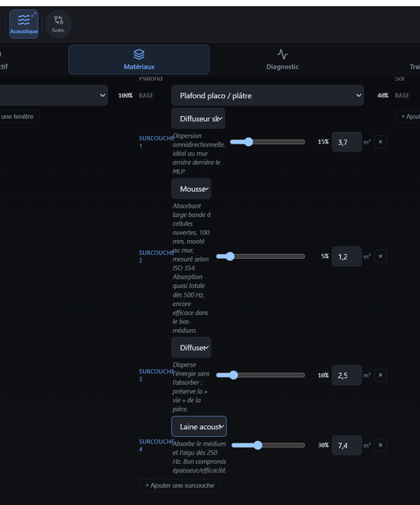Image resolution: width=420 pixels, height=505 pixels.
Task: Click the 30% coverage value
Action: [x=323, y=445]
